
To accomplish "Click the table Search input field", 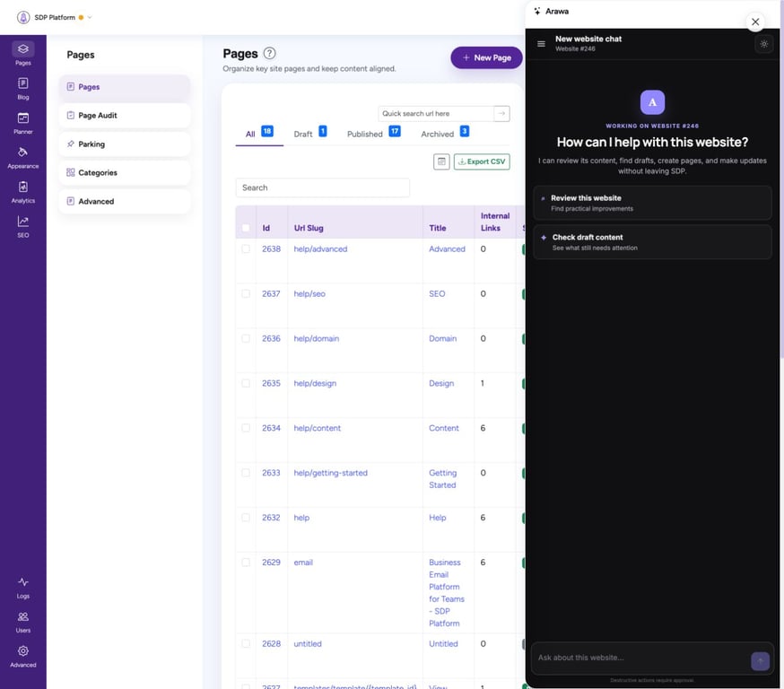I will tap(323, 188).
